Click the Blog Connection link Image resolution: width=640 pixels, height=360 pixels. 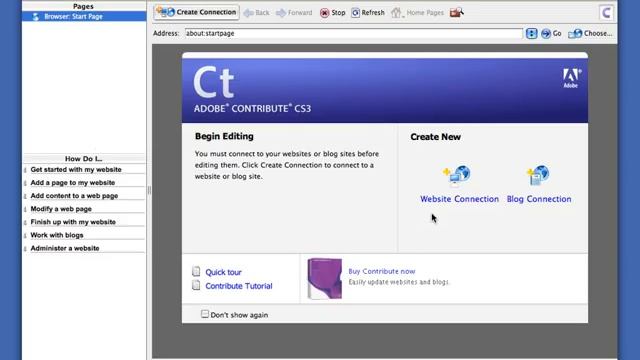539,199
